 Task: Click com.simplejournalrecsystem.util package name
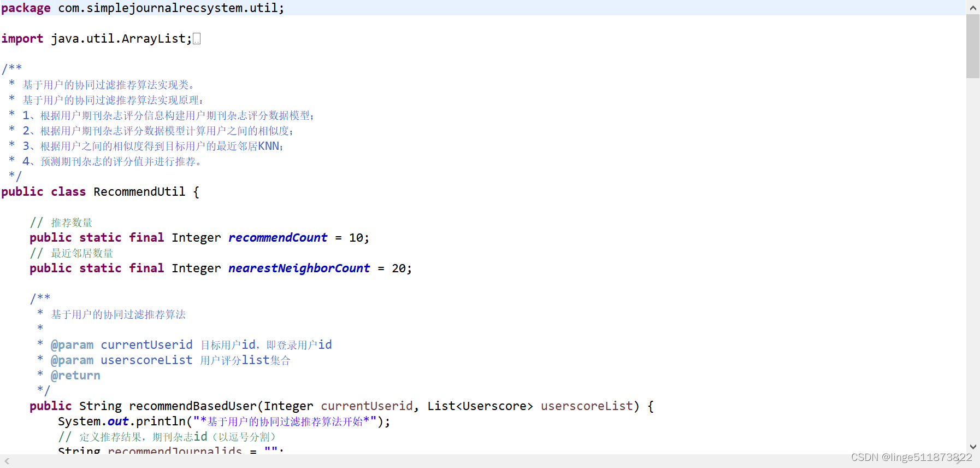click(168, 8)
